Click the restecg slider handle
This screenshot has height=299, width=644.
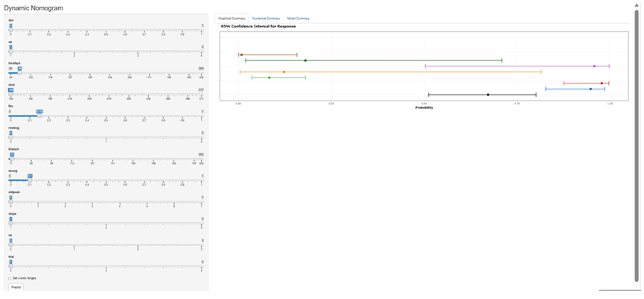[10, 137]
